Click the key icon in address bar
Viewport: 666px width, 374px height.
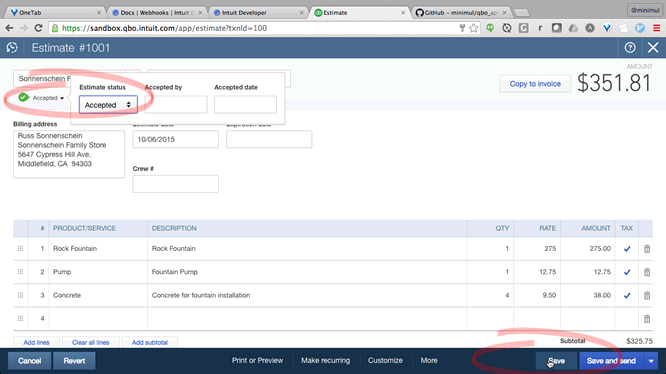tap(462, 28)
